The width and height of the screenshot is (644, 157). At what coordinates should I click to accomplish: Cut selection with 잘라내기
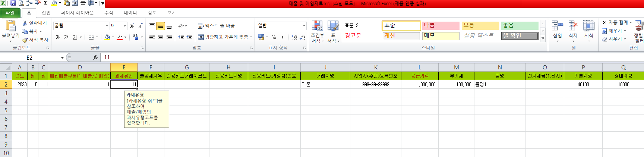34,23
